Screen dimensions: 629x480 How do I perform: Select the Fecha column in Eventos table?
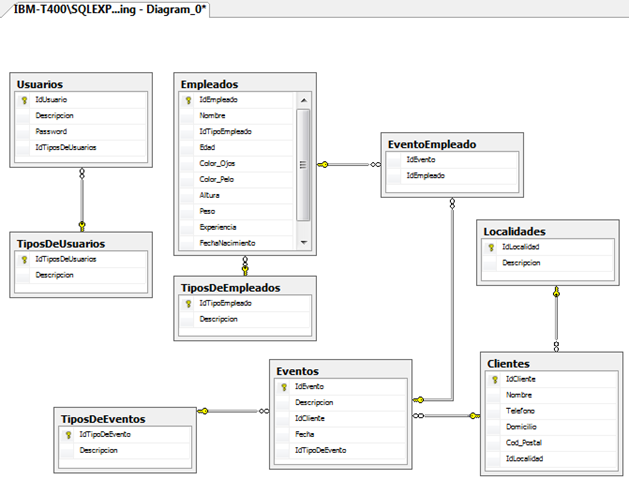click(341, 434)
